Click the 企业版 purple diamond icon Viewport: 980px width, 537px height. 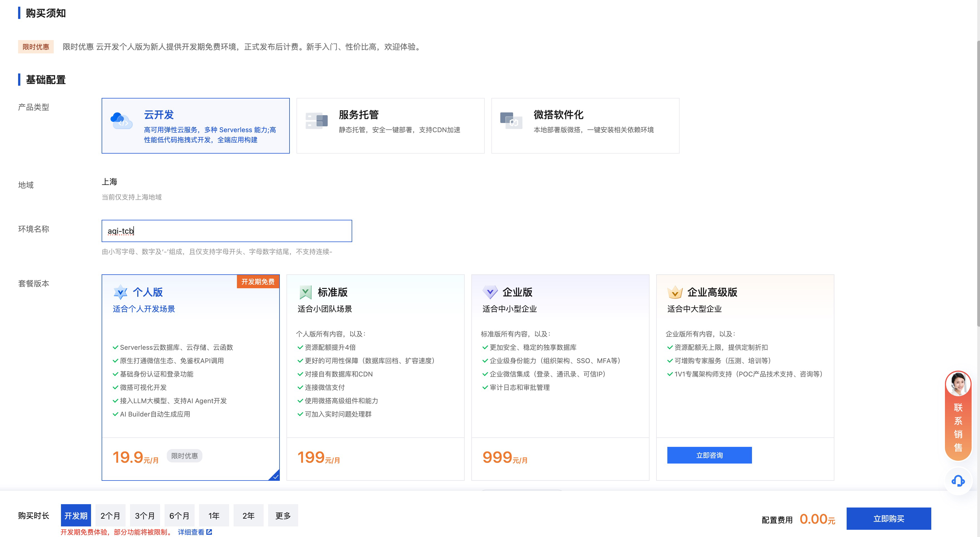490,292
